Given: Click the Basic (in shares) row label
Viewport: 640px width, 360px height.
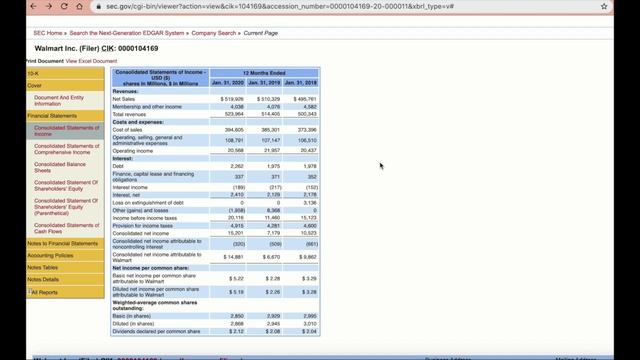Looking at the screenshot, I should click(131, 316).
